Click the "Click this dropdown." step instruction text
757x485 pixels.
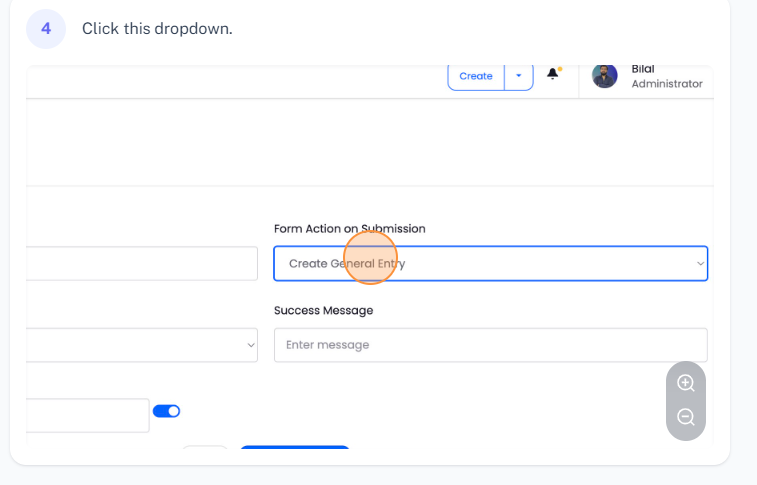pyautogui.click(x=157, y=29)
